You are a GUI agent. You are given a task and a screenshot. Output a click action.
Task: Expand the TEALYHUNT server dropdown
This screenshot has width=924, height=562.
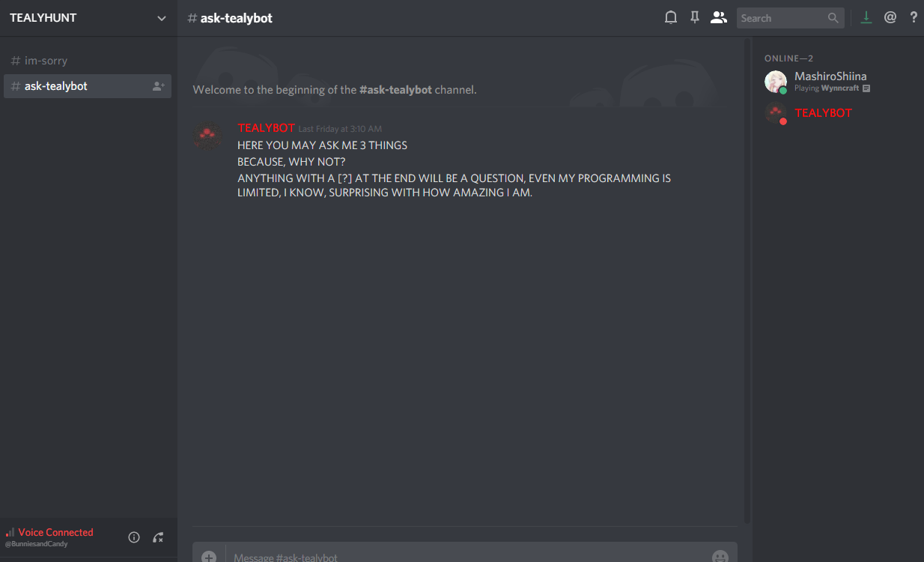tap(162, 18)
